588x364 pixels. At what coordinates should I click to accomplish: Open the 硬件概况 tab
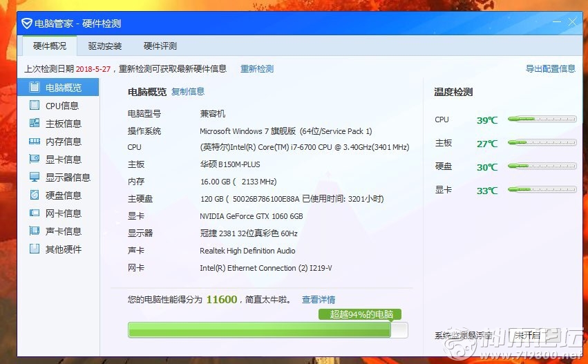(x=50, y=46)
